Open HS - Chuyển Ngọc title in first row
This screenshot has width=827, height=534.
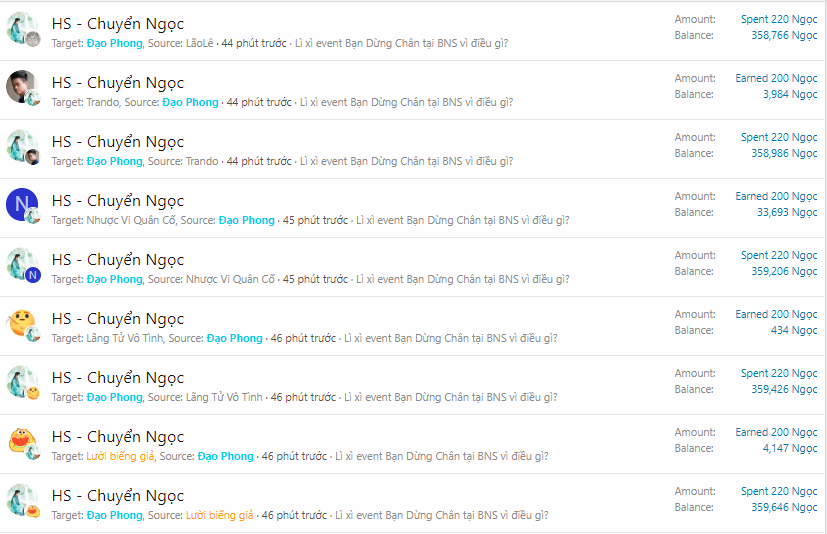pos(118,24)
